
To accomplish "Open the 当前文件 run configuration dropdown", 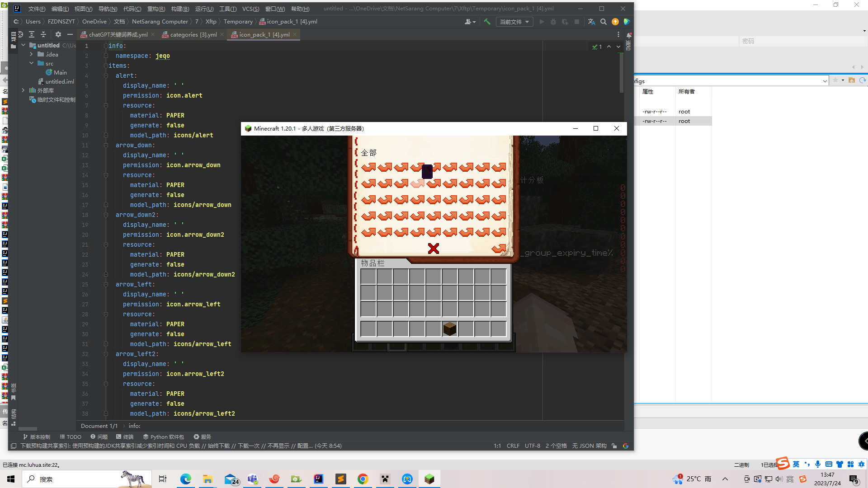I will [x=514, y=22].
